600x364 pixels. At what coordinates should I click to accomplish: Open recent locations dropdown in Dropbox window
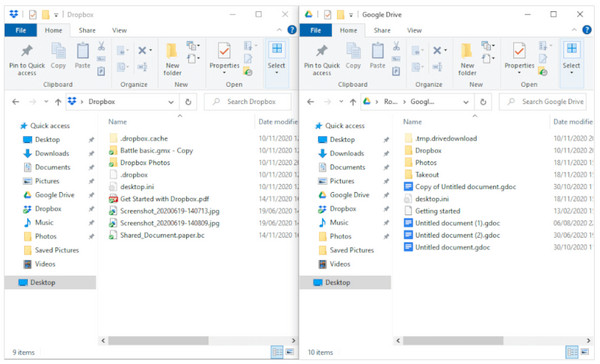[x=46, y=102]
